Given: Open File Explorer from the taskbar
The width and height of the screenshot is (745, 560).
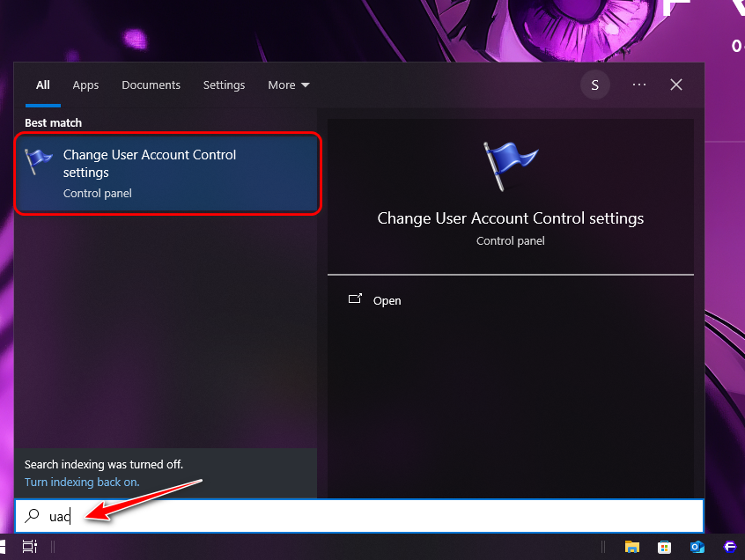Looking at the screenshot, I should coord(631,547).
